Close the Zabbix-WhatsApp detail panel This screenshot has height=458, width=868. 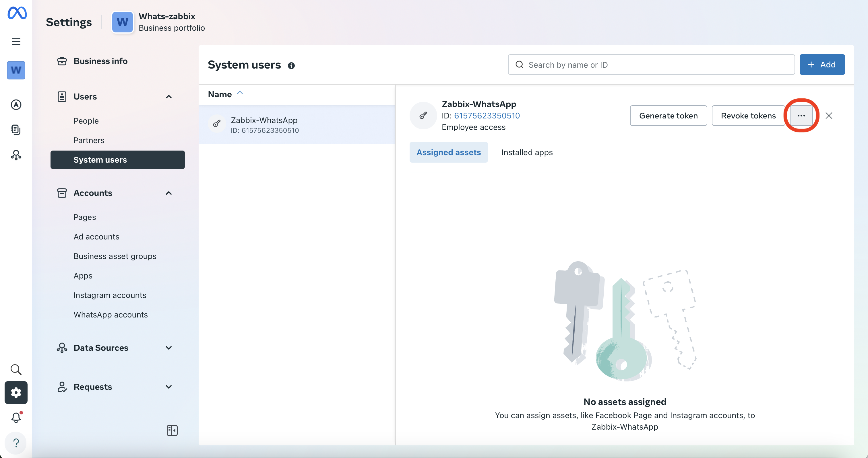point(829,116)
